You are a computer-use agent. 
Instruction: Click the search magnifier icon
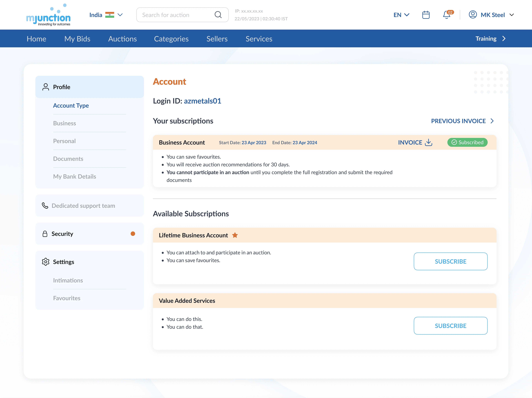pyautogui.click(x=218, y=15)
